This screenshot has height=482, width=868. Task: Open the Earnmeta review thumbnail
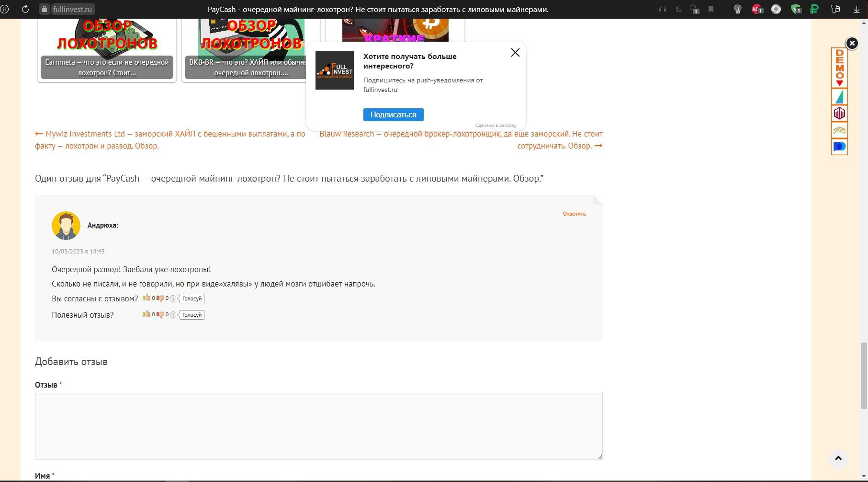(107, 50)
